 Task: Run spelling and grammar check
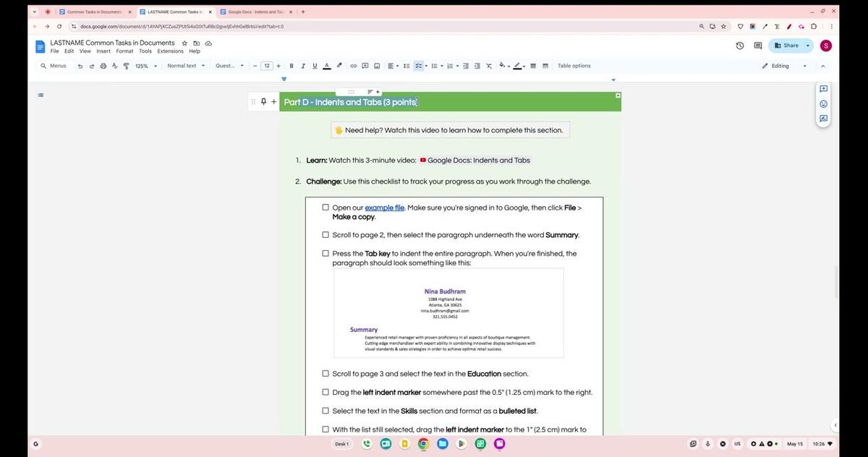click(114, 66)
